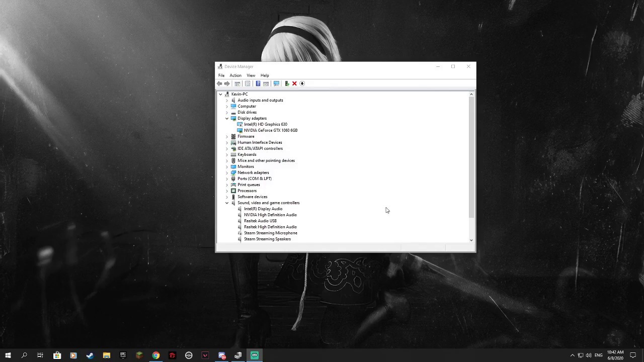This screenshot has height=362, width=644.
Task: Click the blue Help question-mark toolbar icon
Action: pos(258,83)
